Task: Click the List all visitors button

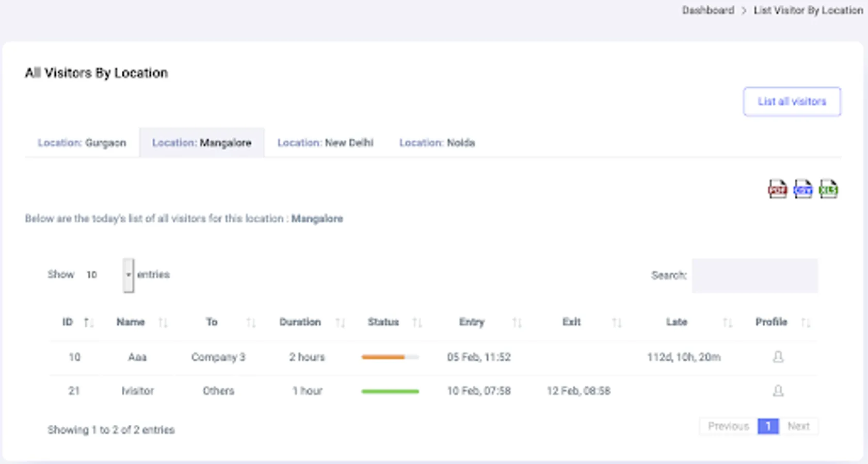Action: click(x=792, y=102)
